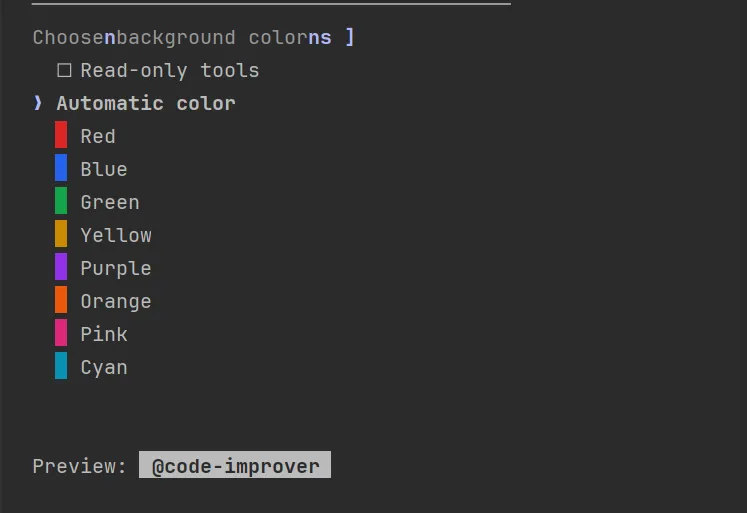Pick the blue color swatch
The height and width of the screenshot is (513, 747).
tap(61, 168)
